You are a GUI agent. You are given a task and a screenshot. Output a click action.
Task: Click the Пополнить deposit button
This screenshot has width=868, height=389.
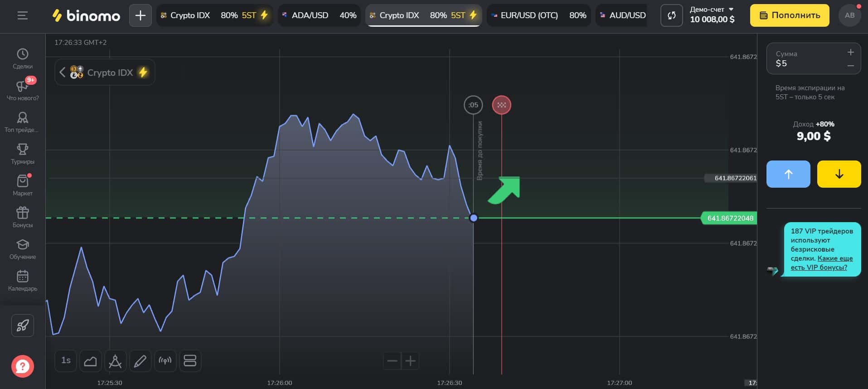[x=790, y=15]
